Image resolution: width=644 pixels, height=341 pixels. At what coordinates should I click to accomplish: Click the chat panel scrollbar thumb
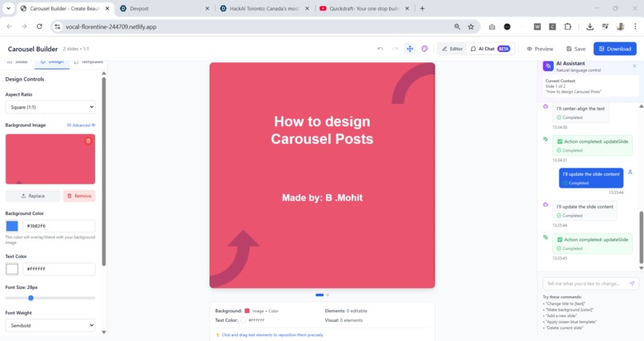pyautogui.click(x=641, y=237)
